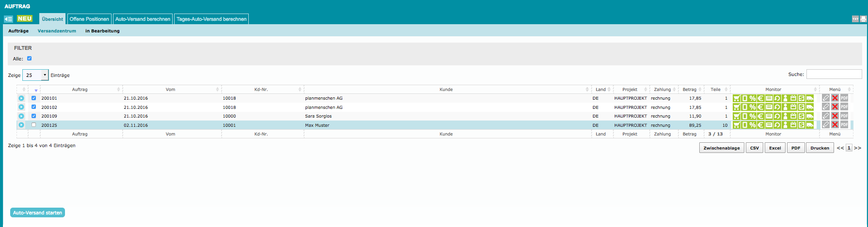Open the PDF icon for order 200109
This screenshot has width=868, height=227.
coord(844,116)
